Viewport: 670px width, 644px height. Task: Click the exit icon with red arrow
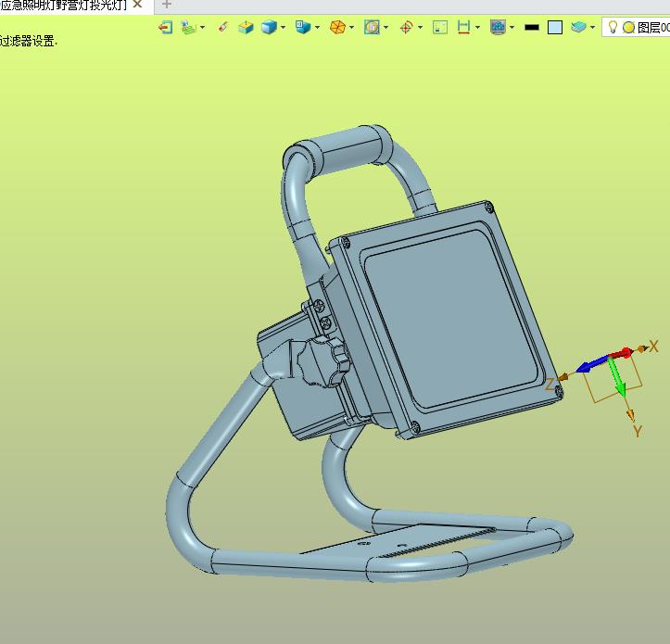[x=165, y=28]
